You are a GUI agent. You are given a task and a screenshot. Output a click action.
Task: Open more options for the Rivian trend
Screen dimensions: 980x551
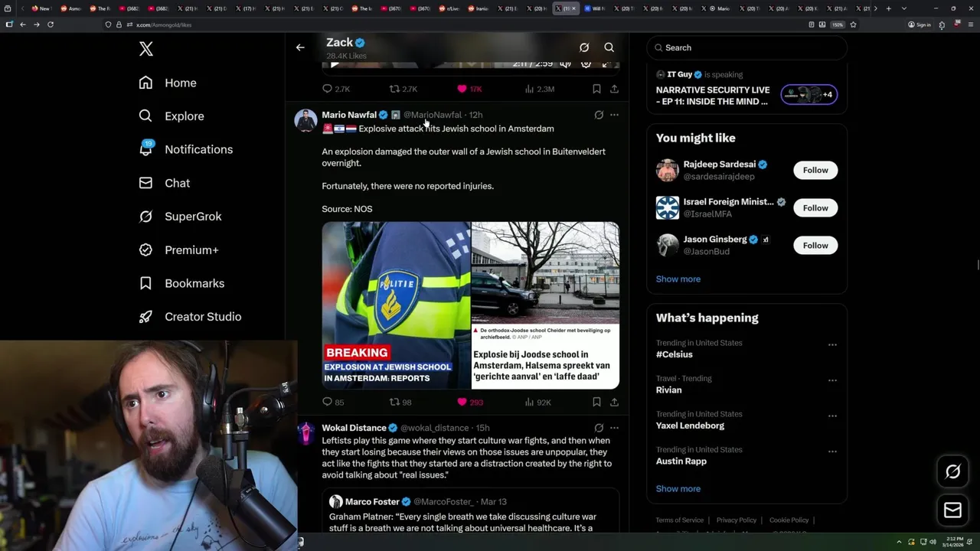point(832,380)
